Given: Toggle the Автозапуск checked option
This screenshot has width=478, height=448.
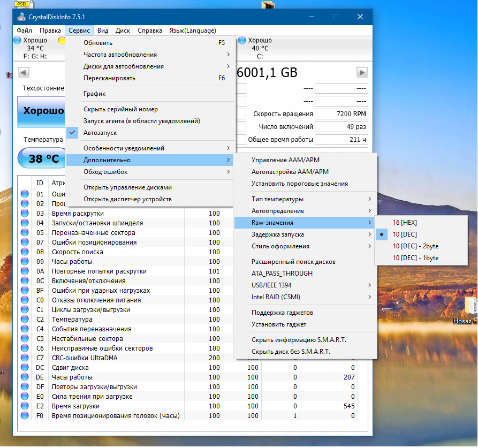Looking at the screenshot, I should [149, 133].
